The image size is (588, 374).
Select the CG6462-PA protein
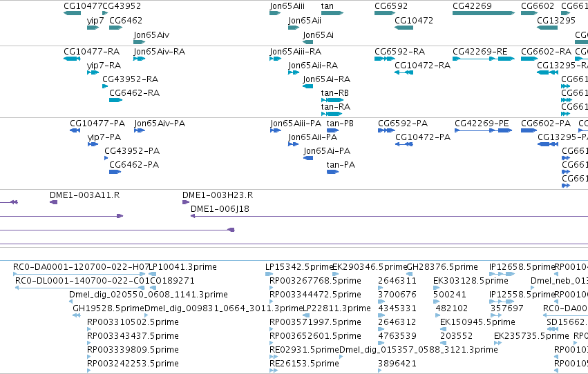tap(115, 172)
